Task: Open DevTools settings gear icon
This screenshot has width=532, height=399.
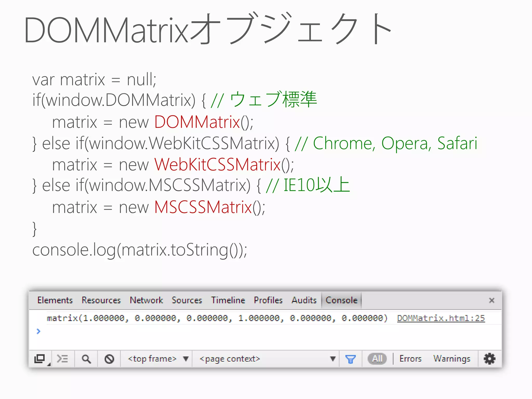Action: click(x=489, y=359)
